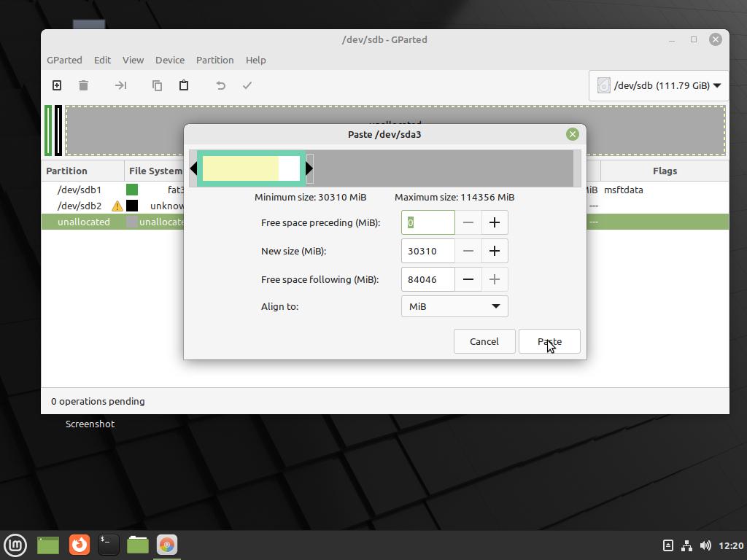Decrease New size with minus button
The height and width of the screenshot is (560, 747).
468,251
